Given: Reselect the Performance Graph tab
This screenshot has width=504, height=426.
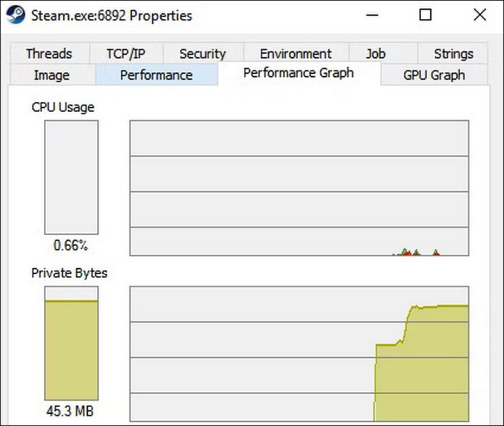Looking at the screenshot, I should pos(298,73).
